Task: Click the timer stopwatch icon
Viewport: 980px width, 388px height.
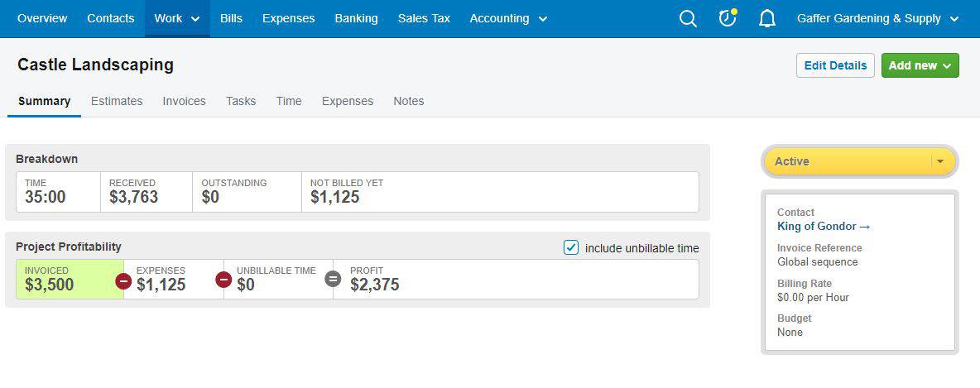Action: (x=728, y=19)
